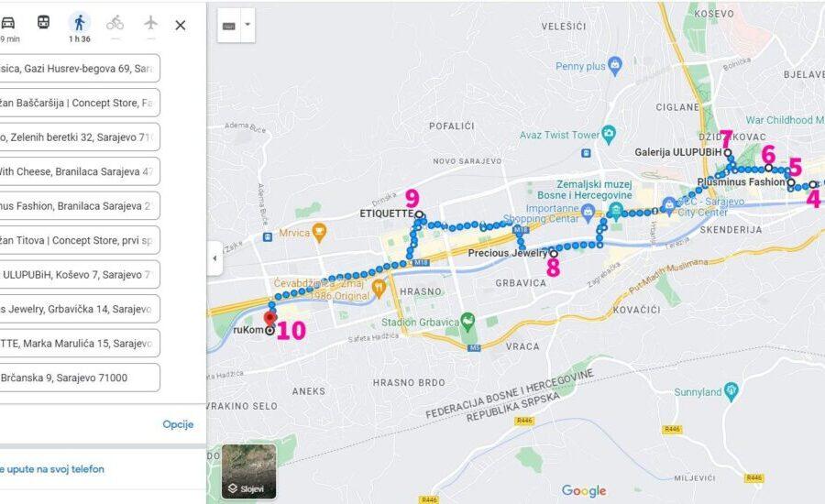
Task: Select flight travel mode icon
Action: [150, 23]
